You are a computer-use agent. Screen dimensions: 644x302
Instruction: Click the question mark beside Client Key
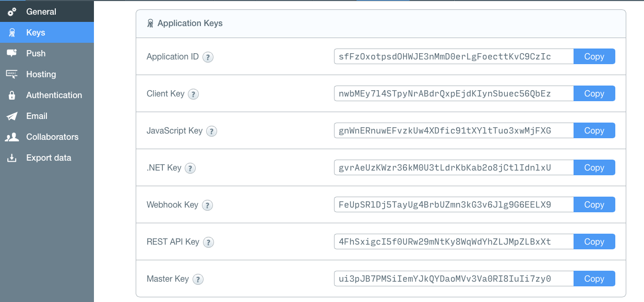(x=193, y=94)
